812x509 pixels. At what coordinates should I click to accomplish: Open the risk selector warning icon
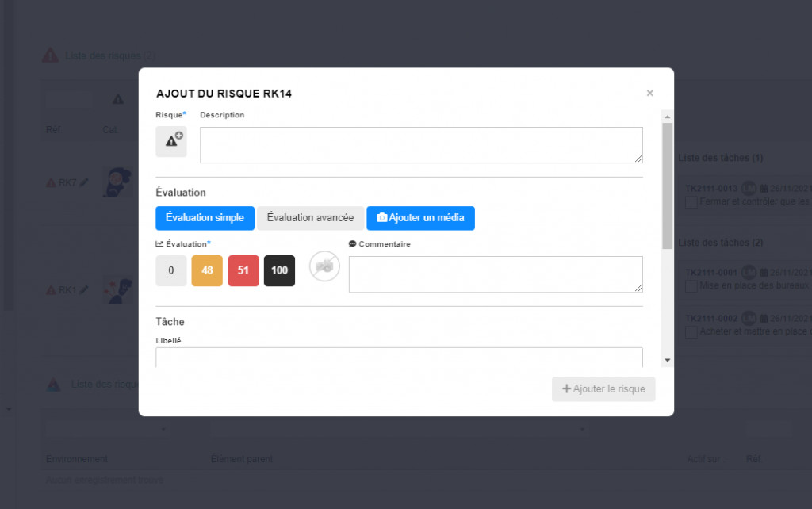coord(171,141)
